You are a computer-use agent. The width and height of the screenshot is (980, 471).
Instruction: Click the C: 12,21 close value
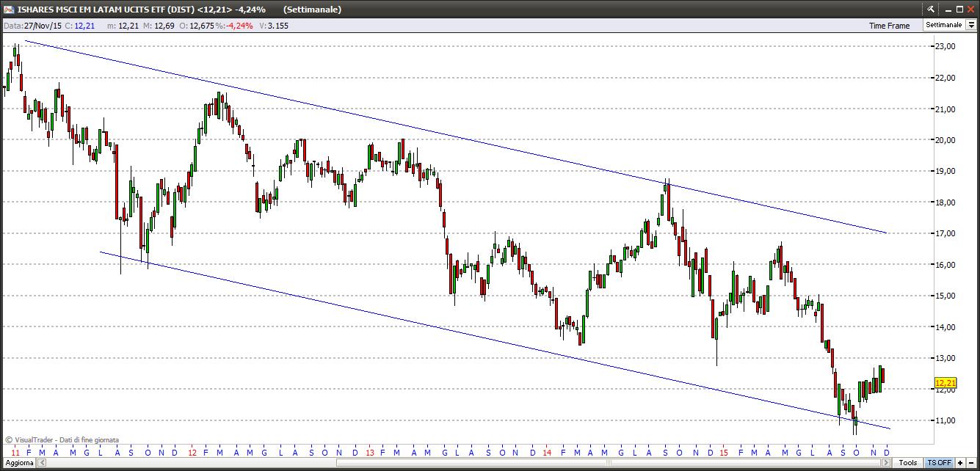tap(80, 25)
